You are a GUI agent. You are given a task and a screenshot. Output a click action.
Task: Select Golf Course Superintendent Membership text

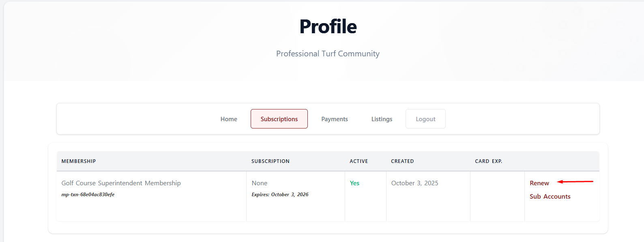121,183
